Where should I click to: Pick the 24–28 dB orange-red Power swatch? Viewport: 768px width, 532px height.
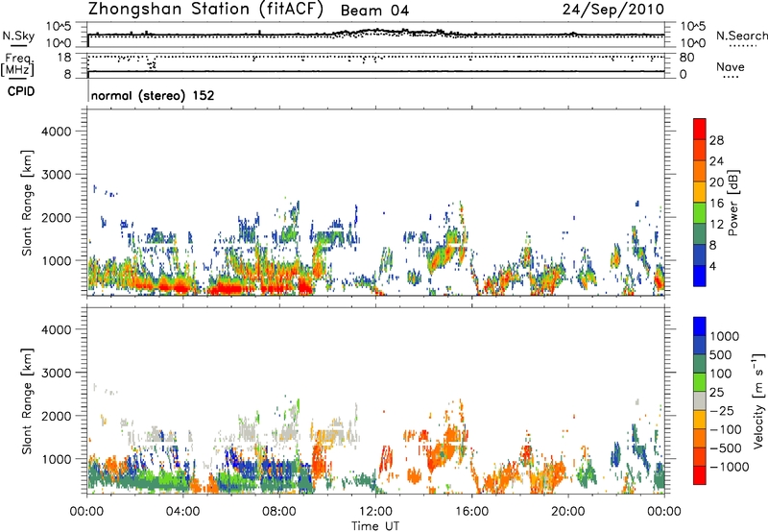700,151
